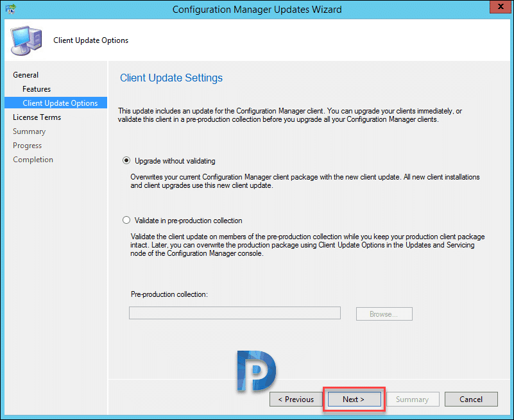Click Browse for pre-production collection
This screenshot has width=514, height=420.
(x=384, y=314)
